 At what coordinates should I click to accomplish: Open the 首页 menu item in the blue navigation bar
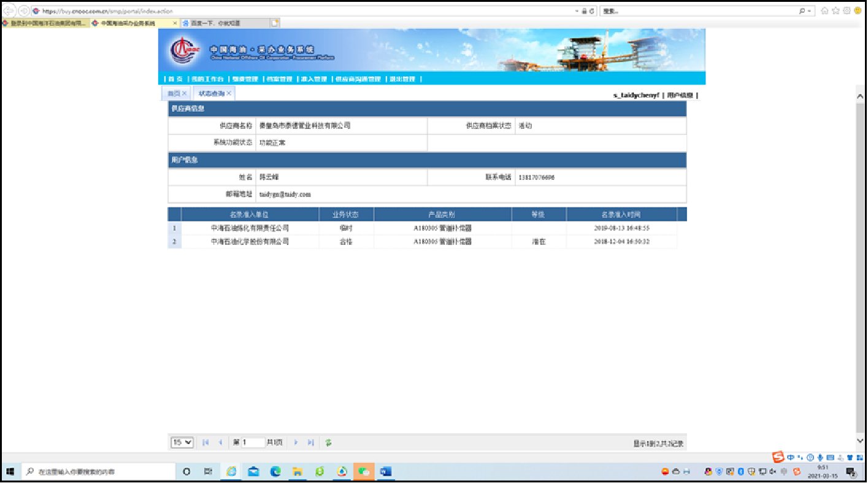(x=175, y=79)
